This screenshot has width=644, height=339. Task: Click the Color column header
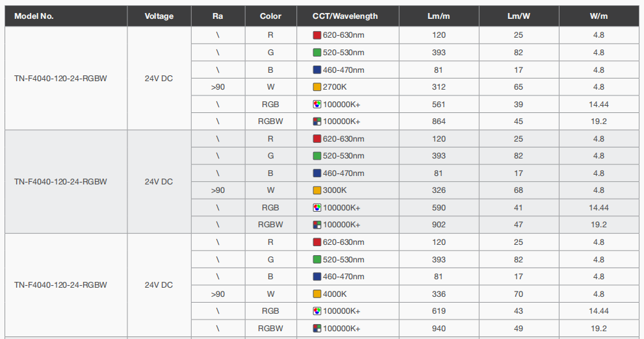pyautogui.click(x=270, y=16)
